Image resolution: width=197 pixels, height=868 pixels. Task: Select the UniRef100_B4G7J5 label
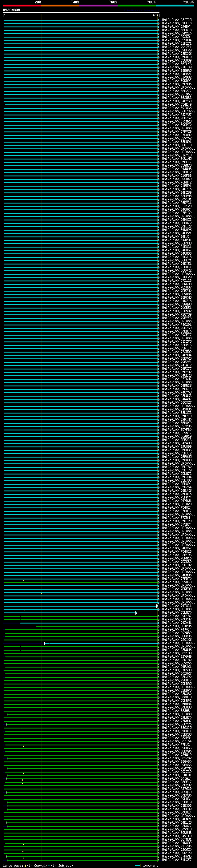(x=177, y=189)
